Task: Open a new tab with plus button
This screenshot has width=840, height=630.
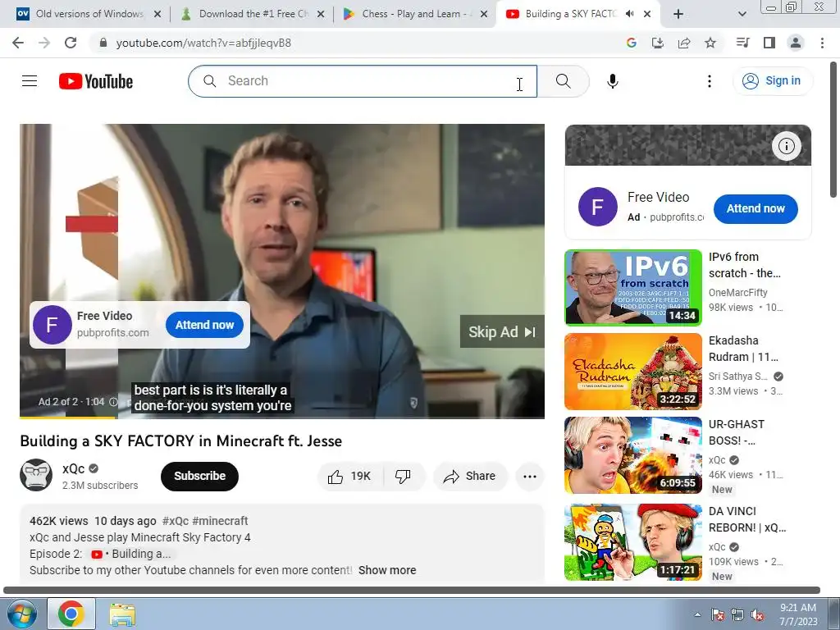Action: click(678, 15)
